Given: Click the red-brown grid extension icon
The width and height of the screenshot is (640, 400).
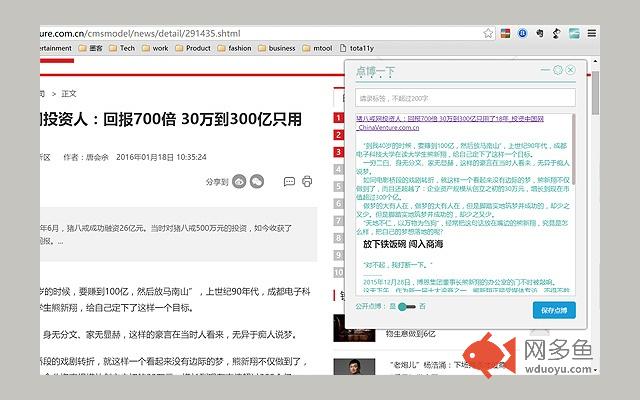Looking at the screenshot, I should click(505, 33).
